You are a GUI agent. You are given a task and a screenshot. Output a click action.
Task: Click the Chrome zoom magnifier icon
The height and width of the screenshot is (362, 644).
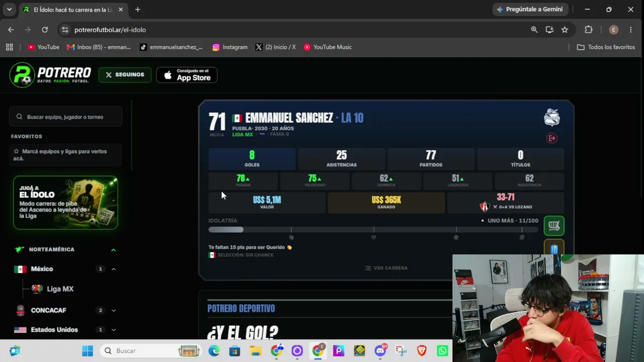click(x=534, y=30)
